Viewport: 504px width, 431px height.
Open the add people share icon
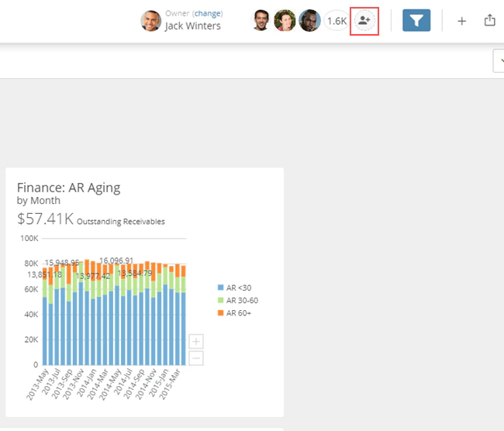(x=364, y=21)
